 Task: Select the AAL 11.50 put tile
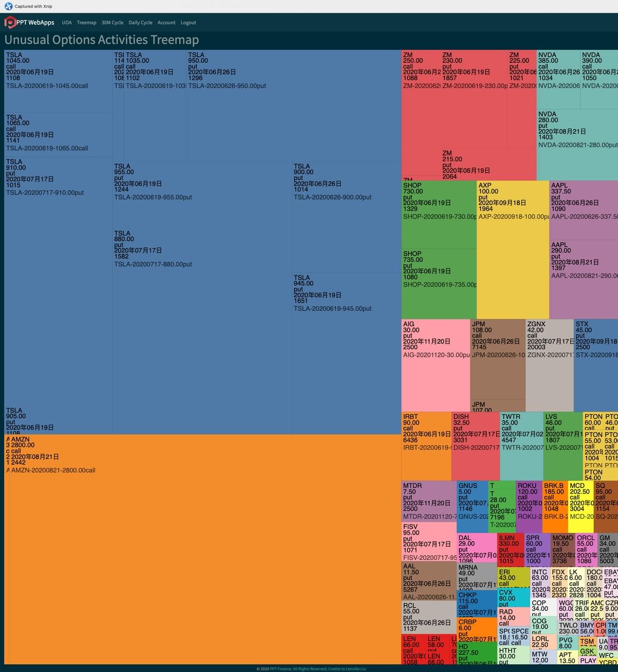(x=429, y=581)
